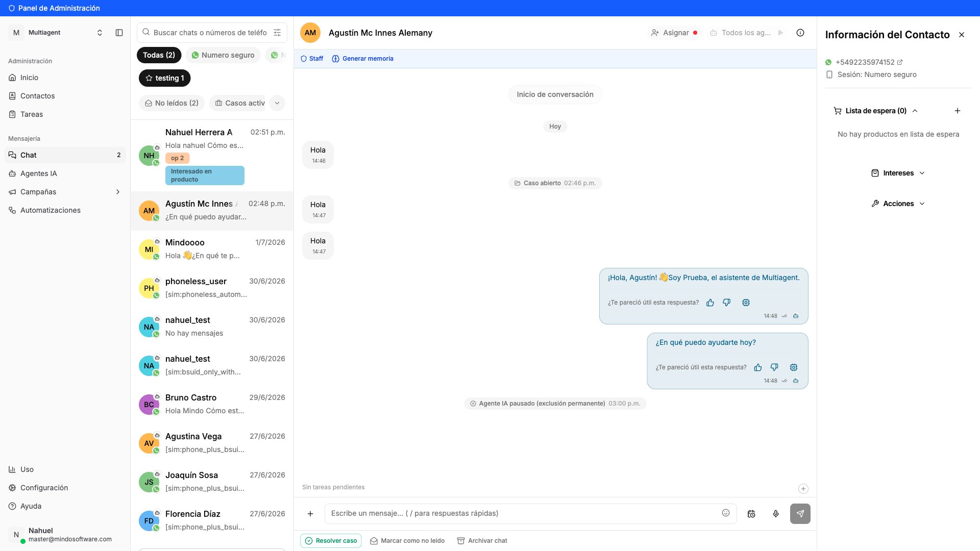Image resolution: width=980 pixels, height=551 pixels.
Task: Open the emoji picker
Action: pos(726,513)
